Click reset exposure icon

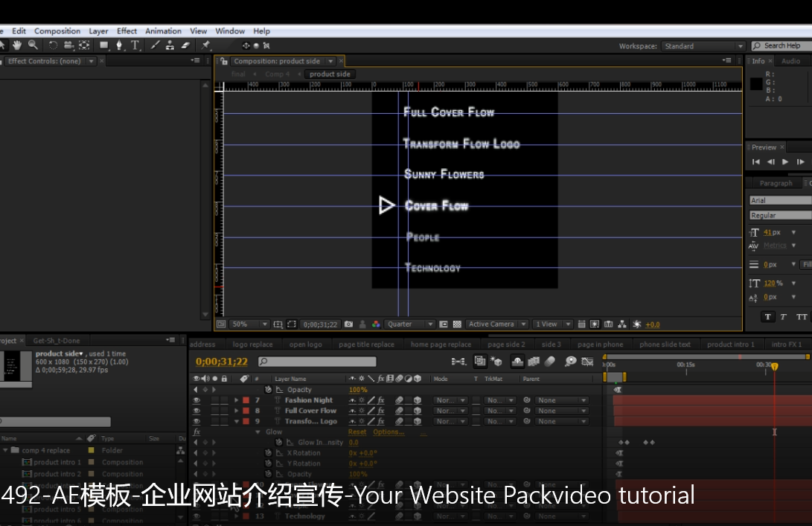(637, 324)
